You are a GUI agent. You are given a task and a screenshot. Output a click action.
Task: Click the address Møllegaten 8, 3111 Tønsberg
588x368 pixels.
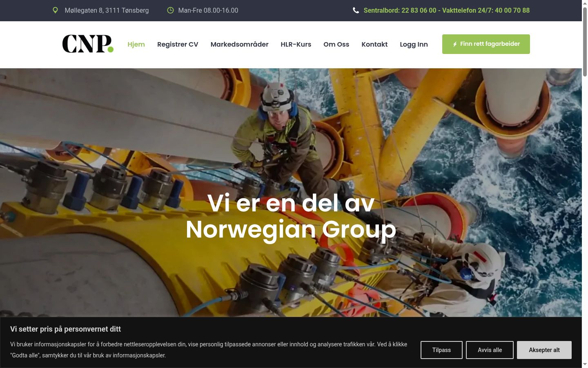point(107,10)
